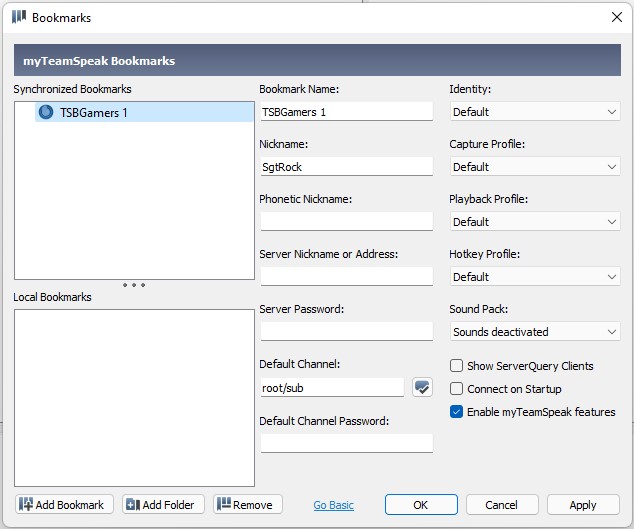This screenshot has width=634, height=529.
Task: Open the Identity dropdown
Action: point(535,112)
